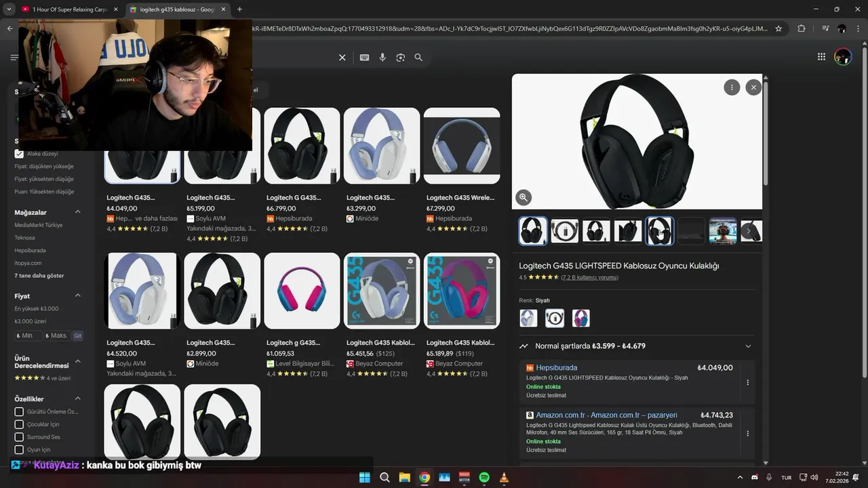Open more options for Amazon.com.tr offer
The width and height of the screenshot is (868, 488).
(x=748, y=433)
